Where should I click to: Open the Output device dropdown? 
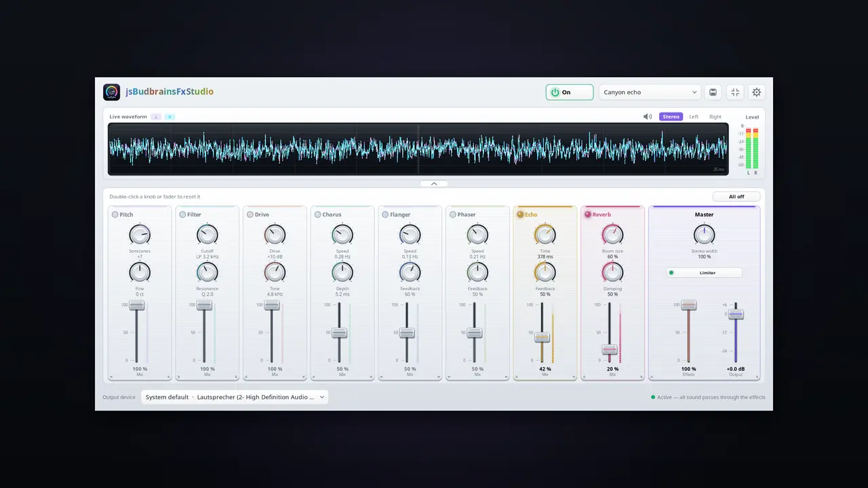pos(235,397)
